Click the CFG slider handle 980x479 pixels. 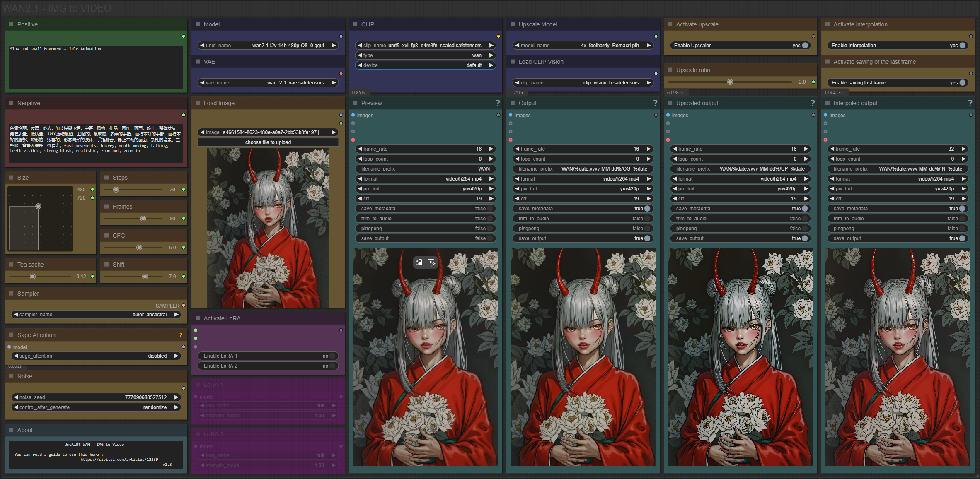pyautogui.click(x=139, y=248)
